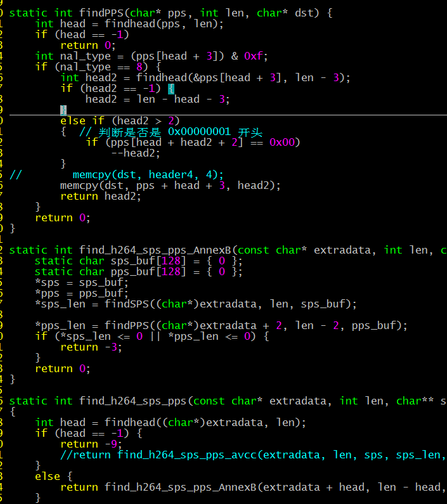The height and width of the screenshot is (504, 447).
Task: Click the 'else {' keyword near the bottom
Action: click(x=48, y=476)
